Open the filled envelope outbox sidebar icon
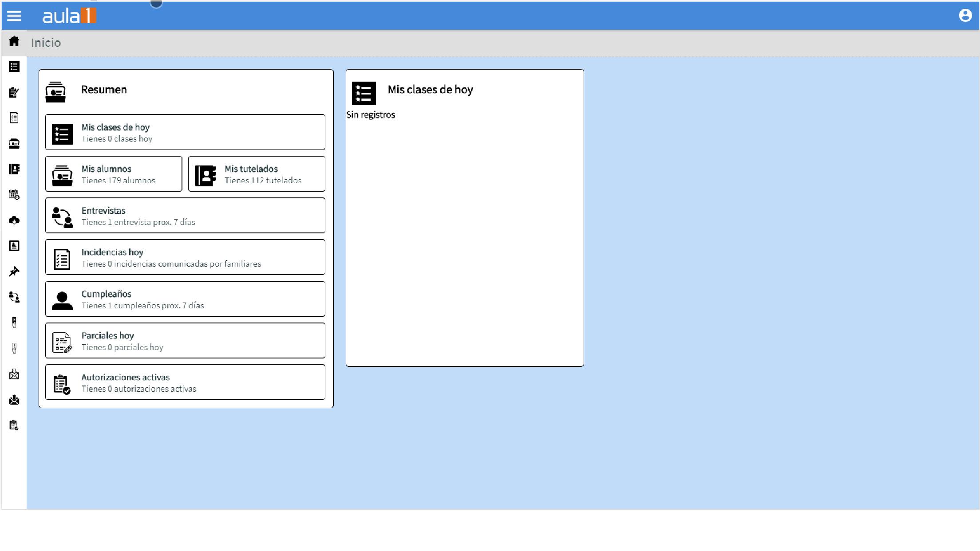The height and width of the screenshot is (551, 980). click(x=14, y=400)
